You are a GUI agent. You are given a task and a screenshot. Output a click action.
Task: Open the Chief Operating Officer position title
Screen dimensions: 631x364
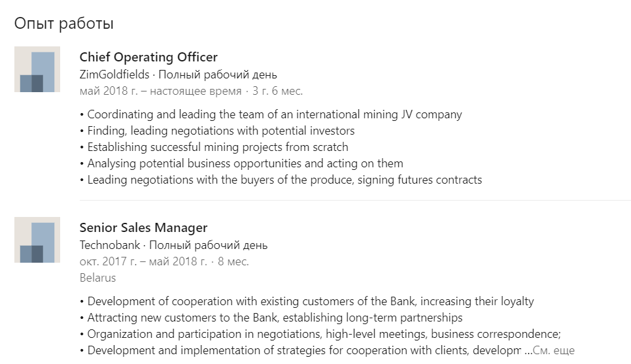click(148, 57)
